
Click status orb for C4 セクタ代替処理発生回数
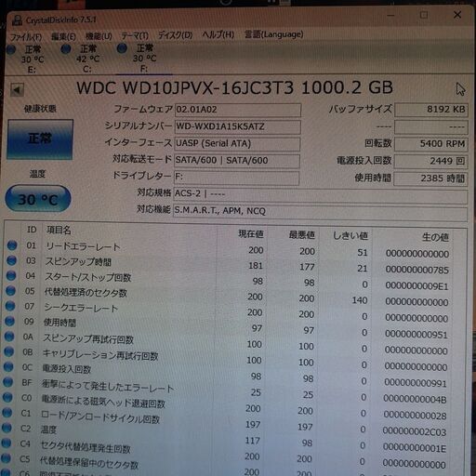(7, 443)
